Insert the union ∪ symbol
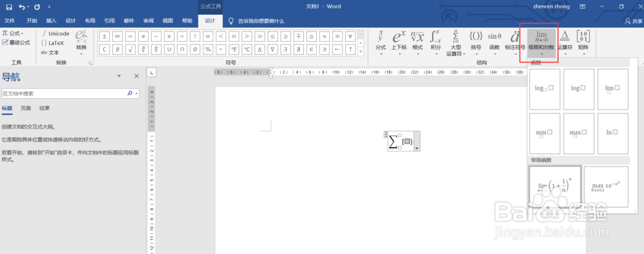The image size is (644, 254). point(169,50)
